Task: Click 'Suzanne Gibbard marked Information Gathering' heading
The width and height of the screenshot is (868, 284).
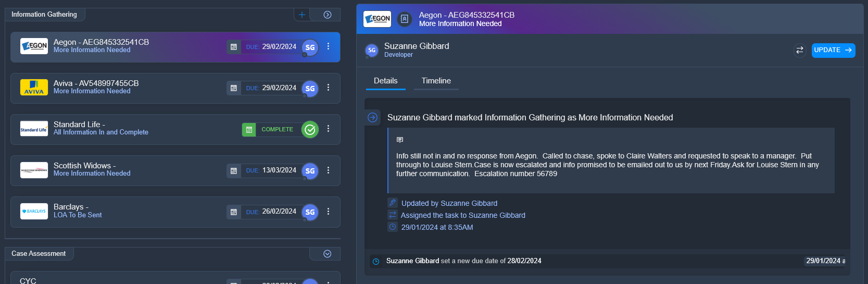Action: tap(530, 118)
